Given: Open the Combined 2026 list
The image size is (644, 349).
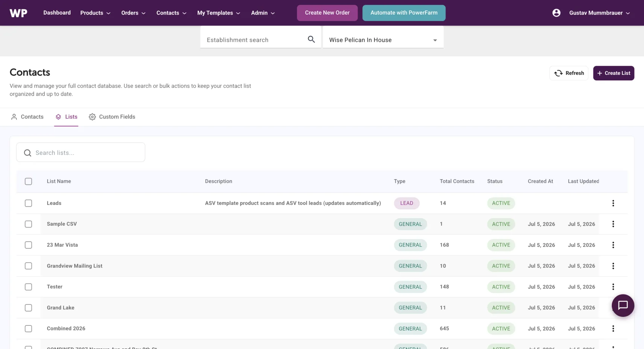Looking at the screenshot, I should click(66, 328).
